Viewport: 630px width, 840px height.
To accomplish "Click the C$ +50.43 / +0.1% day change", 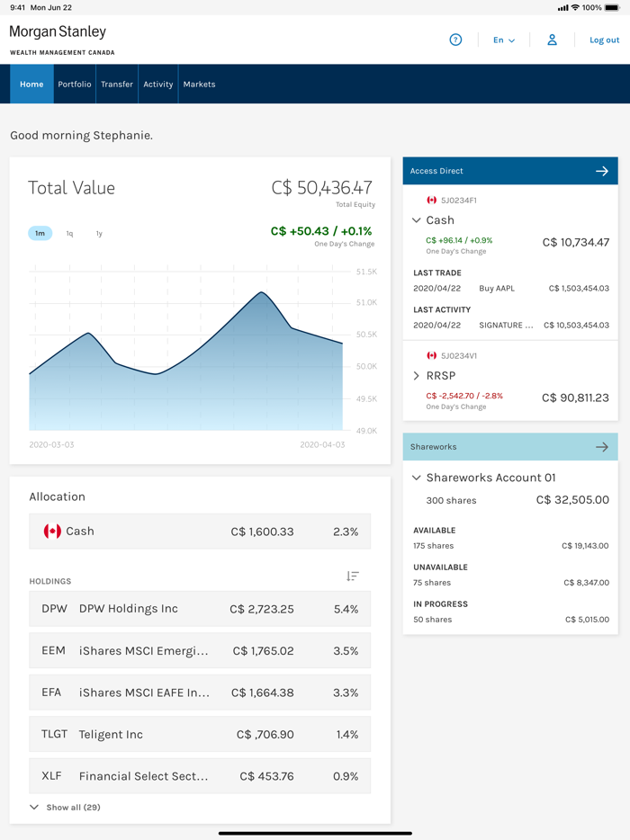I will coord(321,231).
